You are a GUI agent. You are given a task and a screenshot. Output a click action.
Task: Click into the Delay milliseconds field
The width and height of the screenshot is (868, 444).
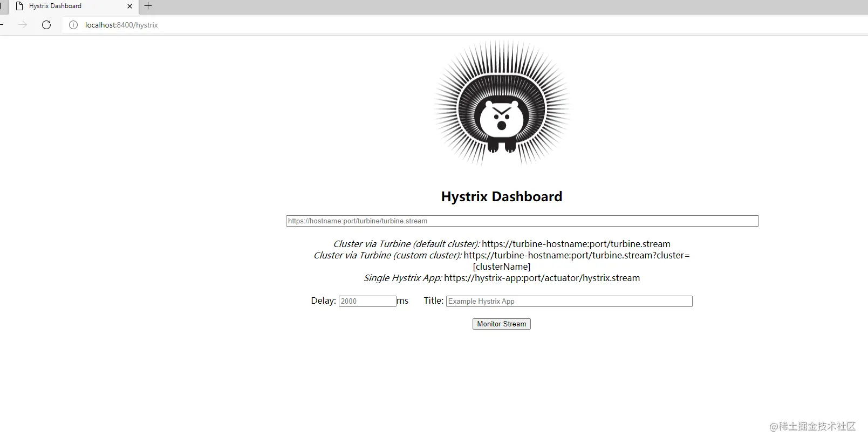click(x=367, y=301)
